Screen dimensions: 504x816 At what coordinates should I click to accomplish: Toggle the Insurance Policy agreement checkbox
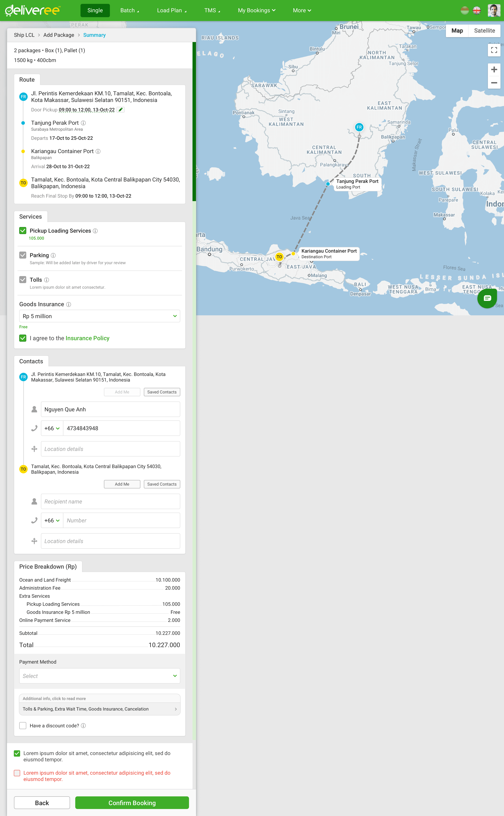[x=23, y=338]
